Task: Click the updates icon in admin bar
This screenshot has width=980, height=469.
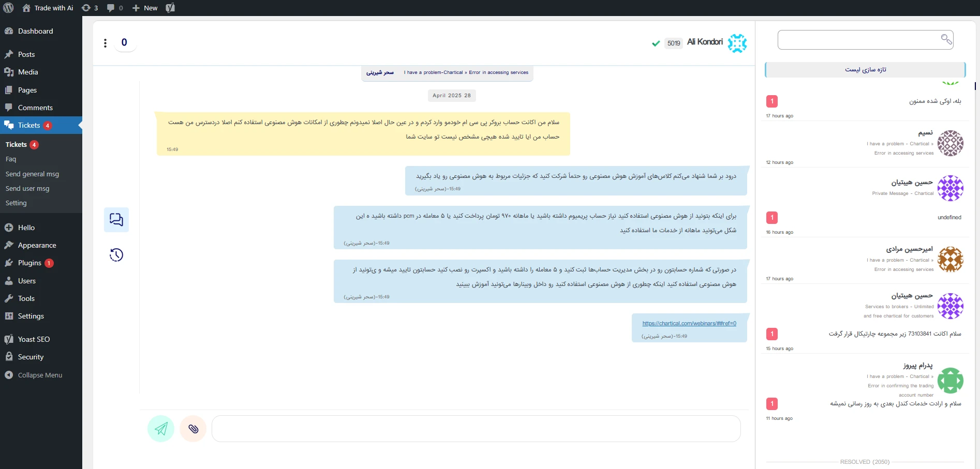Action: coord(90,8)
